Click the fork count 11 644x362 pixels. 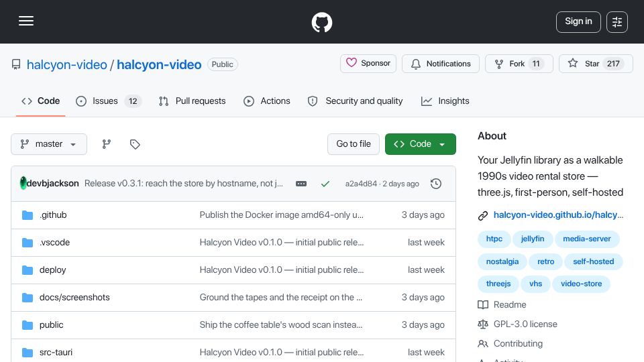(536, 64)
